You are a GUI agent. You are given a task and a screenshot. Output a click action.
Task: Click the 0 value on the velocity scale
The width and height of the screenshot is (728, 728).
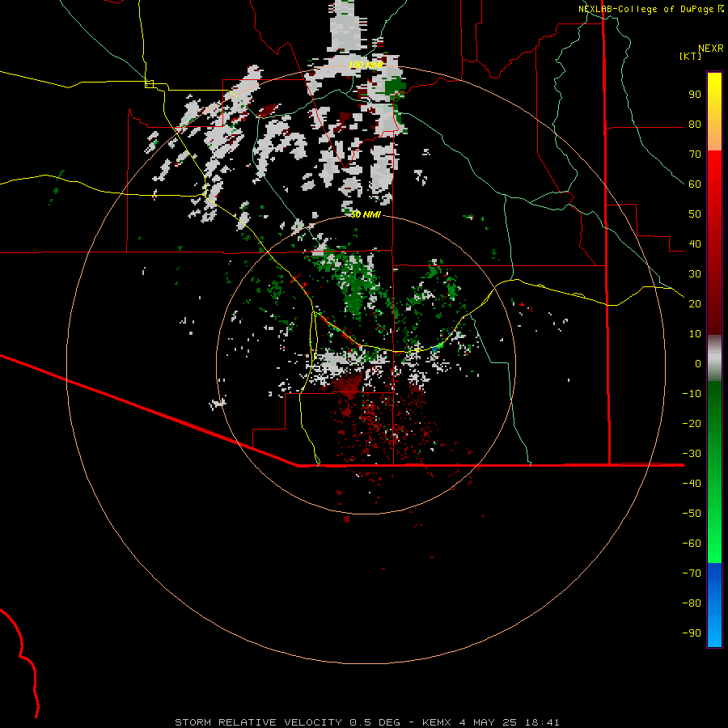pyautogui.click(x=698, y=363)
